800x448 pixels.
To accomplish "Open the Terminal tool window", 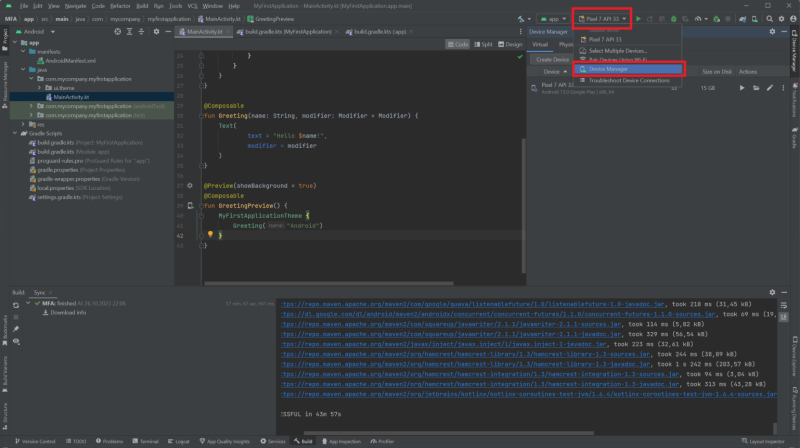I will [145, 441].
